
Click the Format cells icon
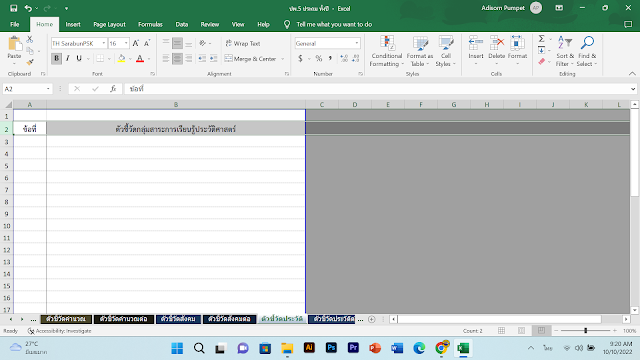coord(518,42)
